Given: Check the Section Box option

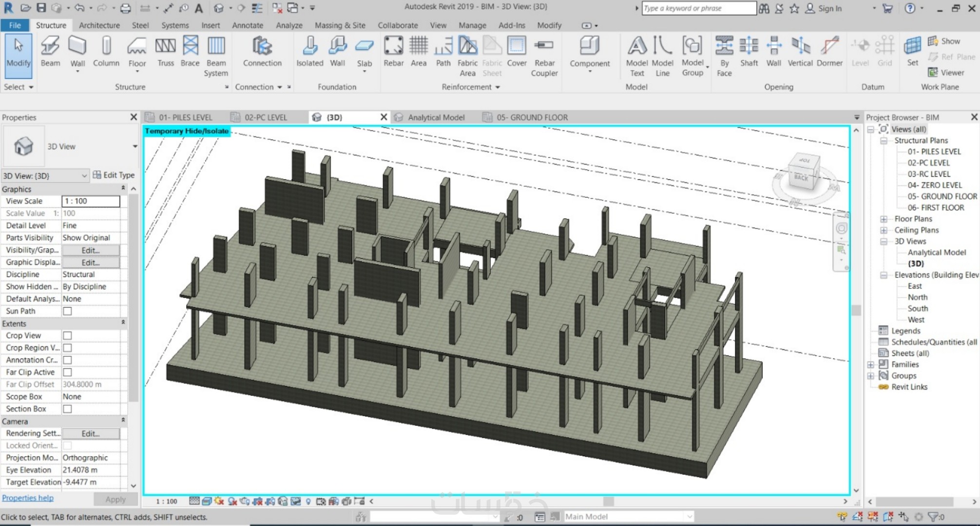Looking at the screenshot, I should tap(68, 409).
